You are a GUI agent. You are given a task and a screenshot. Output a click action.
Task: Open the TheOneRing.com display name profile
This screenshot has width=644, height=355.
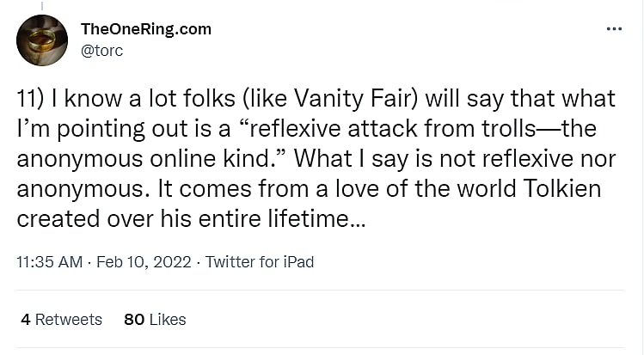tap(145, 29)
